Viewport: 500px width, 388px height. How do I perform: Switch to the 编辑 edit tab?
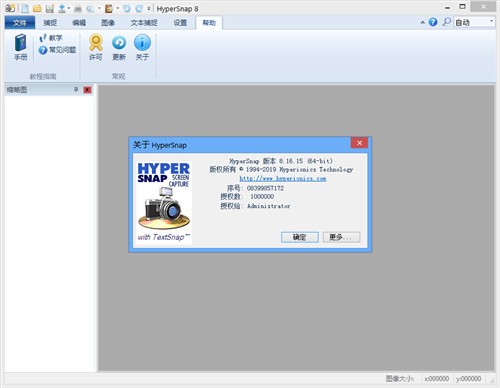(79, 22)
